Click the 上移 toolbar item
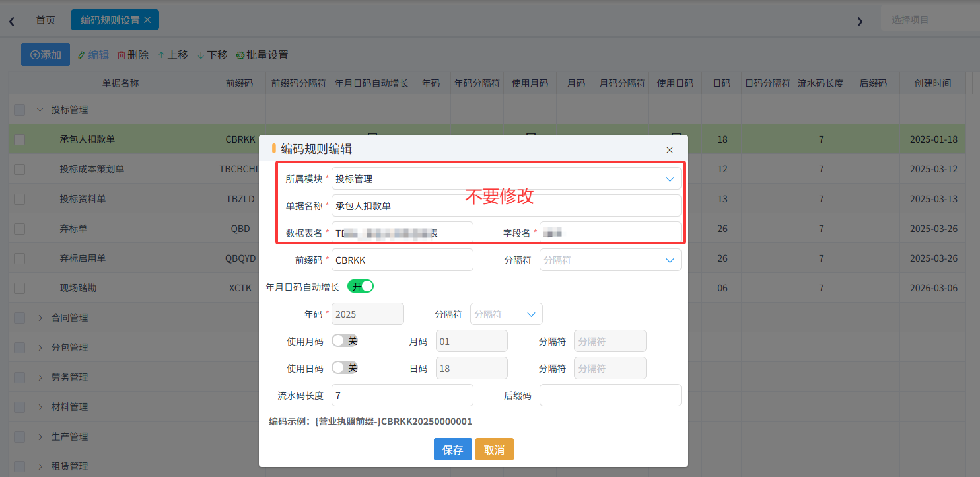 coord(172,55)
